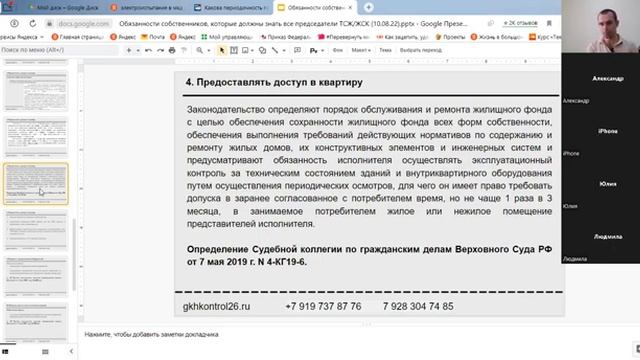
Task: Click the insert image icon
Action: point(245,50)
